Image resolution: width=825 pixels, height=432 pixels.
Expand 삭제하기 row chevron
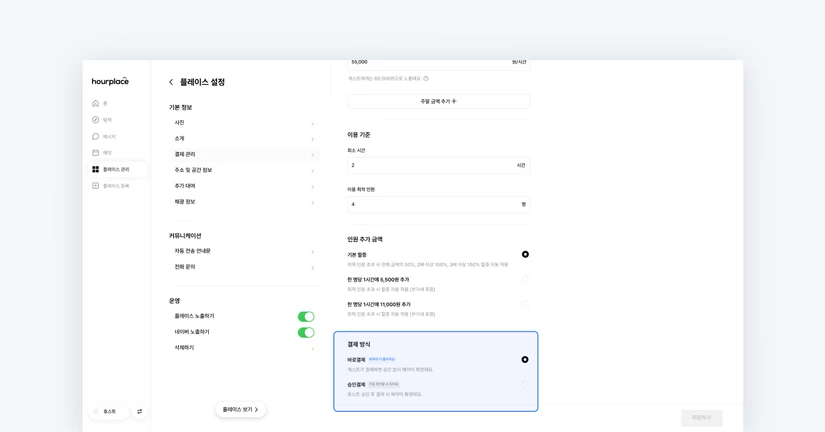point(313,348)
